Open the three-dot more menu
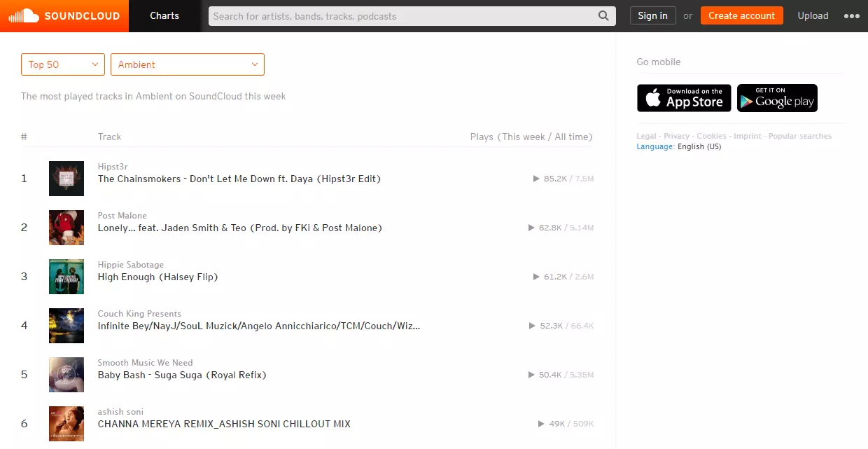This screenshot has height=449, width=868. pyautogui.click(x=851, y=16)
